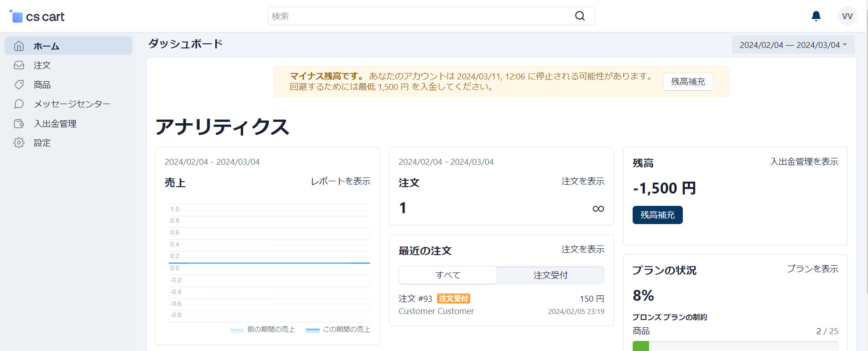The height and width of the screenshot is (351, 868).
Task: Select the すべて tab in recent orders
Action: point(448,275)
